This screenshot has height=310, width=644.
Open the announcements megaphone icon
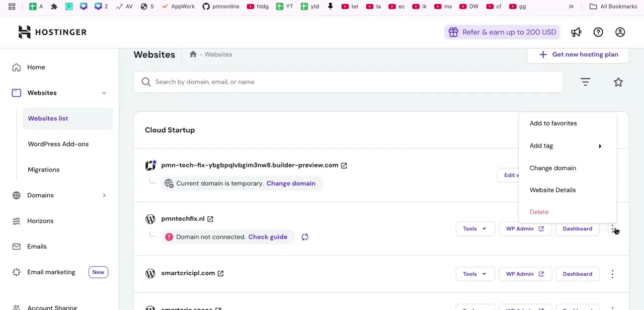click(576, 32)
